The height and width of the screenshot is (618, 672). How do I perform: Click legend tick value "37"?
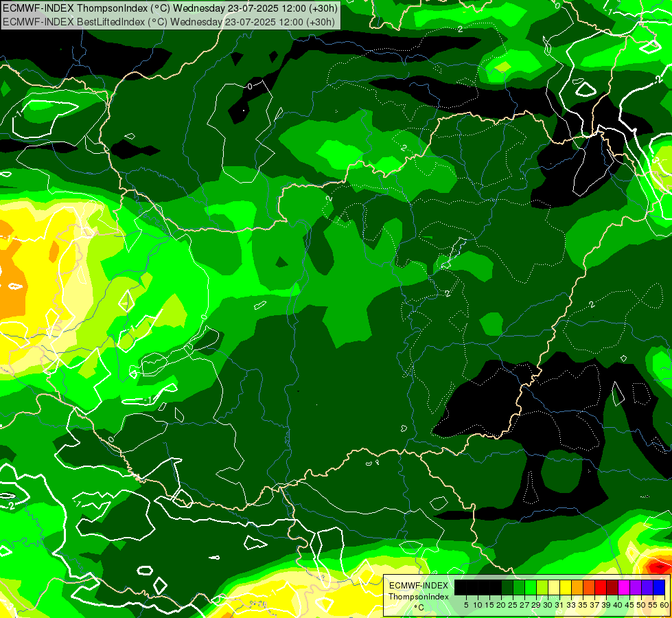(594, 605)
